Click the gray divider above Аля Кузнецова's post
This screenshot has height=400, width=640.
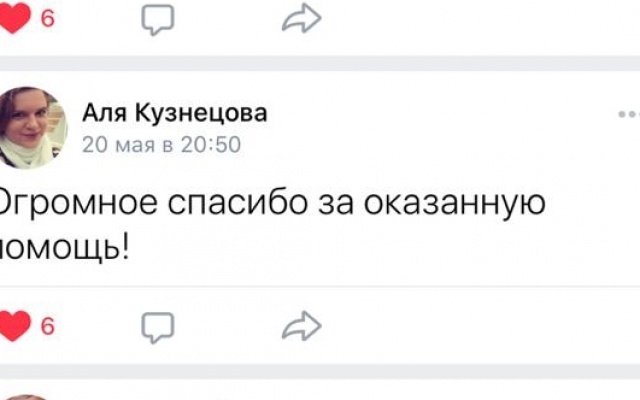point(320,62)
